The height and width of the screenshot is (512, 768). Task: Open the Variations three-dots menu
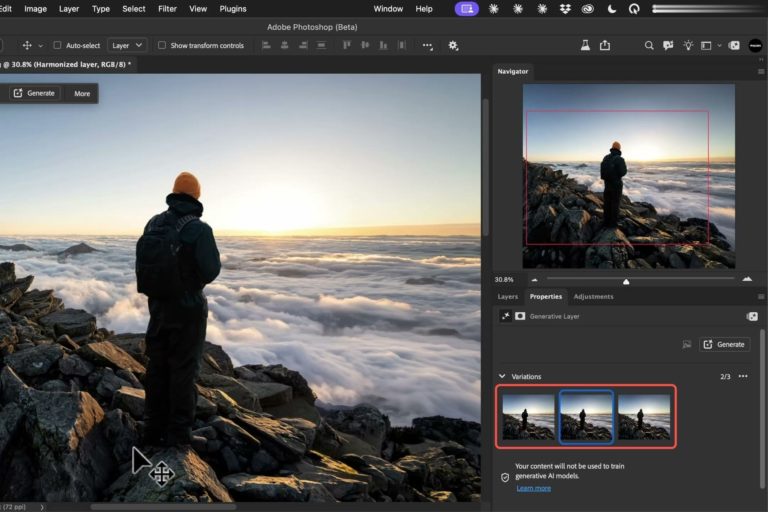743,376
